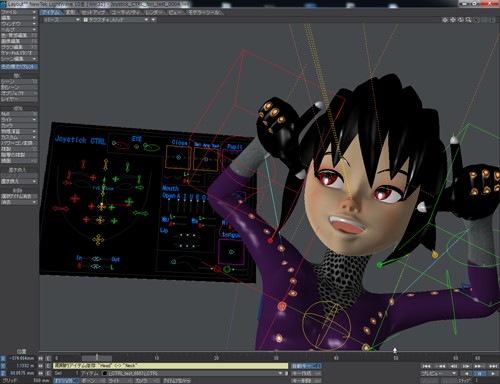Open the ヘルプ (Help) dropdown menu
Image resolution: width=500 pixels, height=384 pixels.
(x=19, y=30)
